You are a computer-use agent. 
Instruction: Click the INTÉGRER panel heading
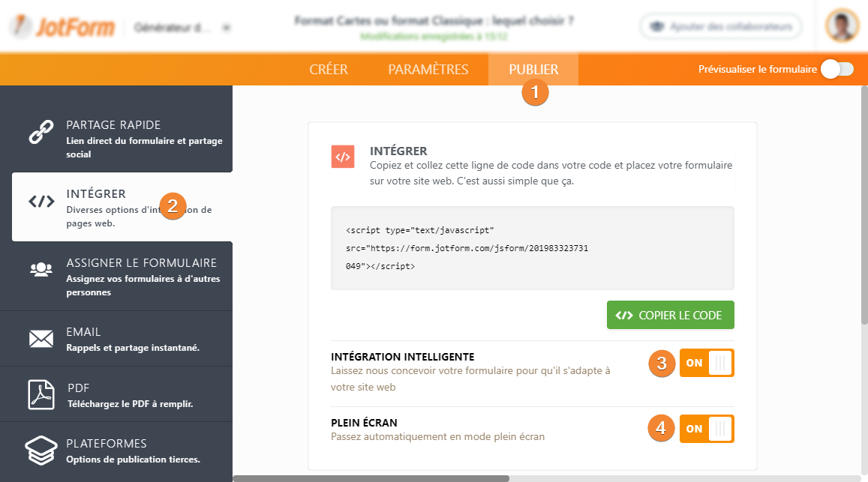(398, 151)
